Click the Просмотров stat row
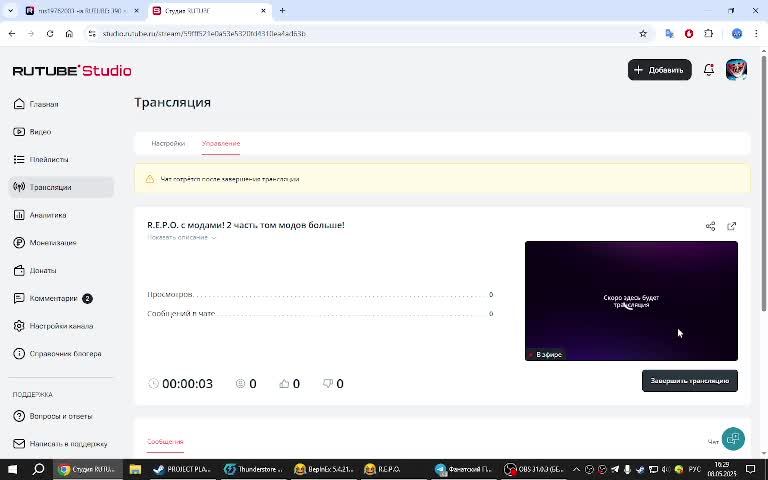Screen dimensions: 768x480 pyautogui.click(x=320, y=294)
